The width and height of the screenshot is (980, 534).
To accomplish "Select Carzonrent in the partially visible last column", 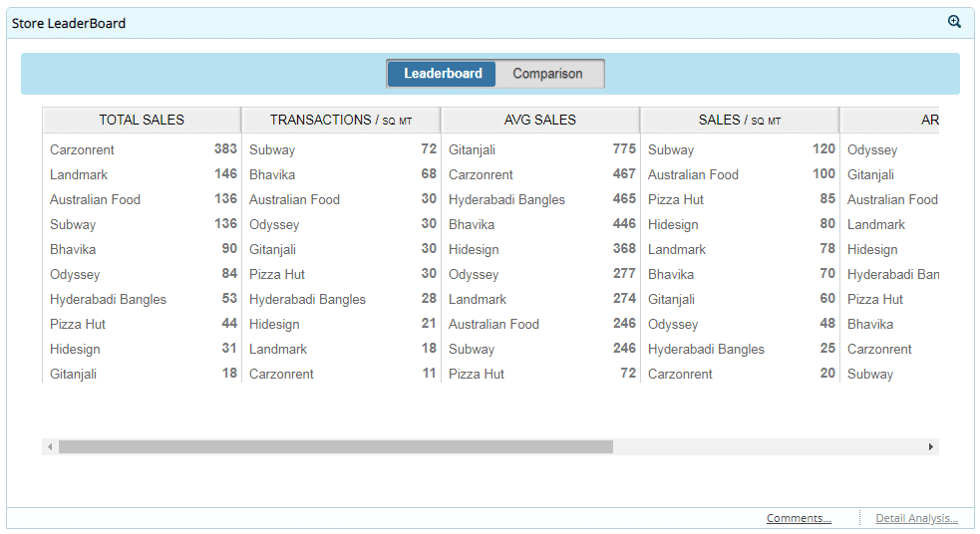I will point(879,350).
